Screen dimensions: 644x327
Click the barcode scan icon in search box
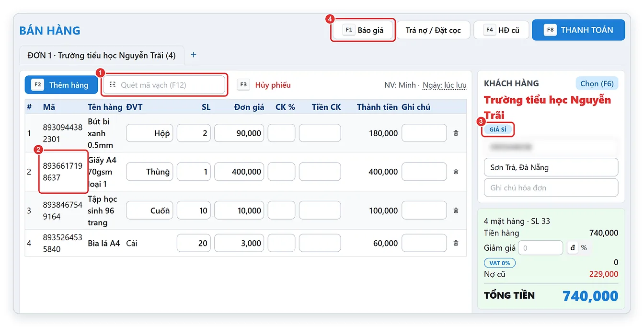coord(113,85)
